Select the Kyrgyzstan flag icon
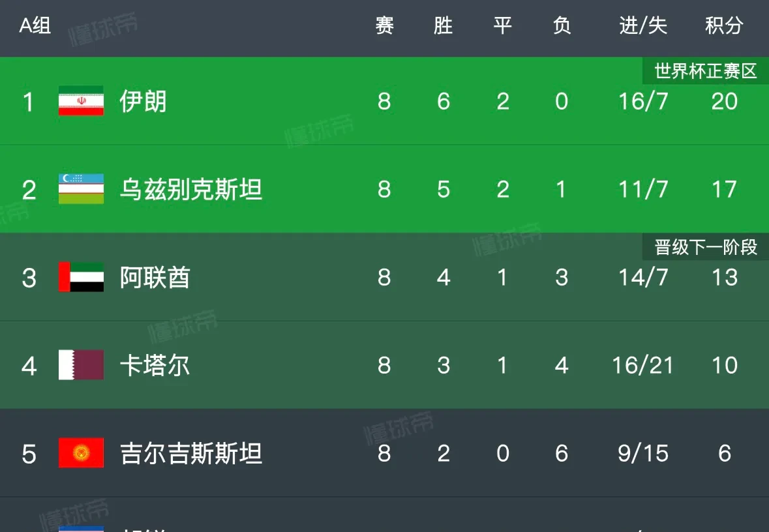Image resolution: width=769 pixels, height=532 pixels. [x=80, y=454]
